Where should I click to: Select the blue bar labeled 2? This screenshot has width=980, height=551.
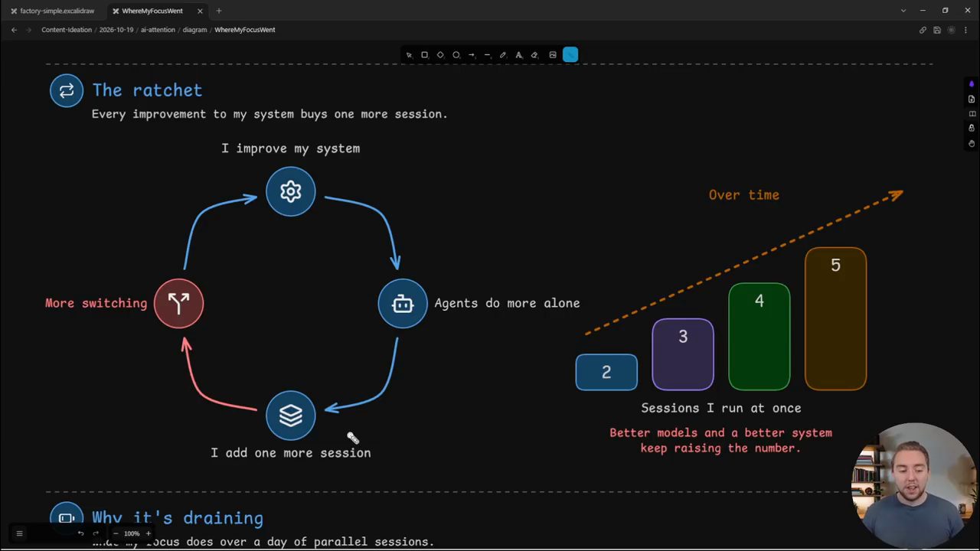(606, 373)
